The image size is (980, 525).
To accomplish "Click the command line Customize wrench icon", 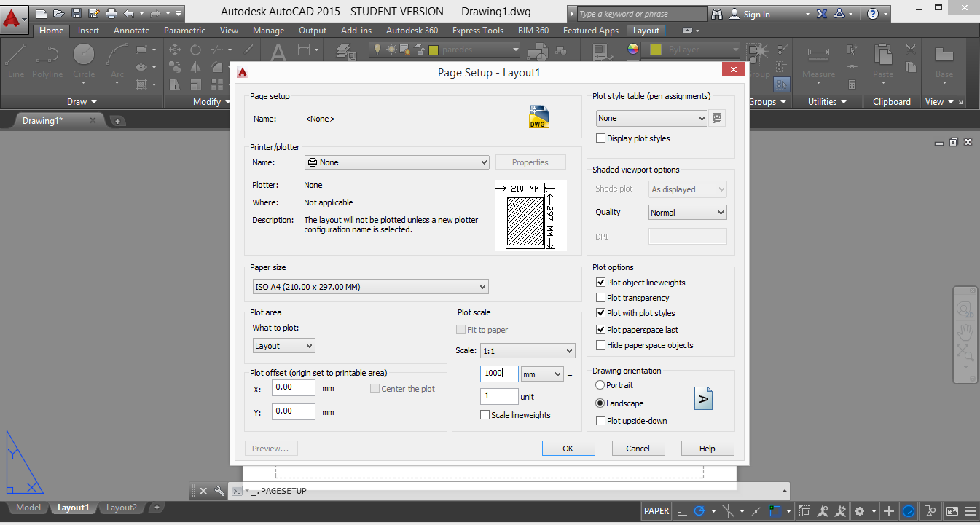I will click(x=219, y=491).
